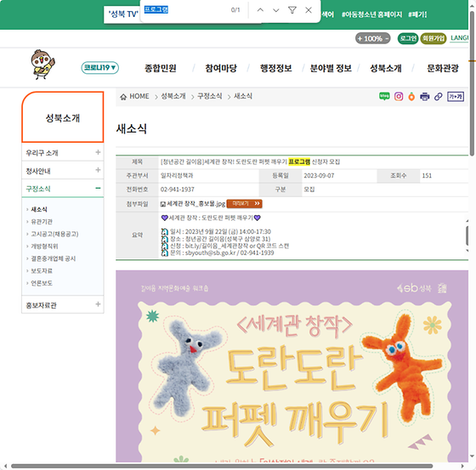Screen dimensions: 476x470
Task: Open the 코로나19 dropdown
Action: [x=100, y=68]
